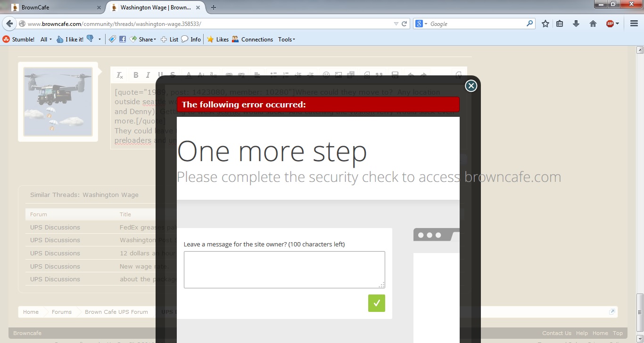Open the downloads arrow icon

pyautogui.click(x=576, y=24)
